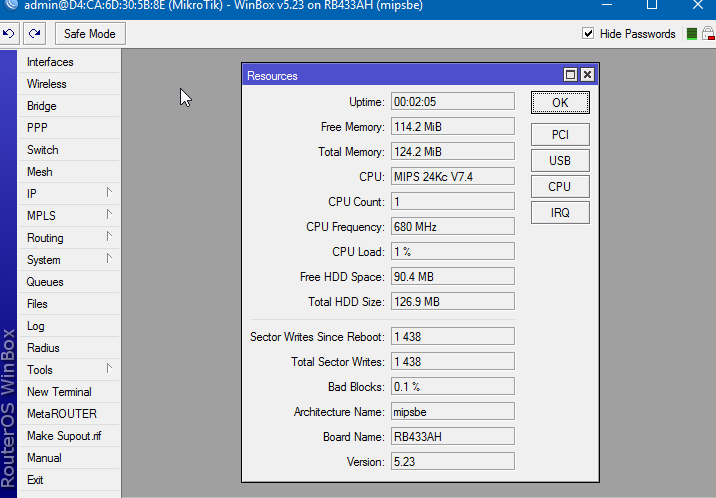Click the Free Memory field 114.2 MiB
The image size is (716, 498).
click(x=453, y=126)
